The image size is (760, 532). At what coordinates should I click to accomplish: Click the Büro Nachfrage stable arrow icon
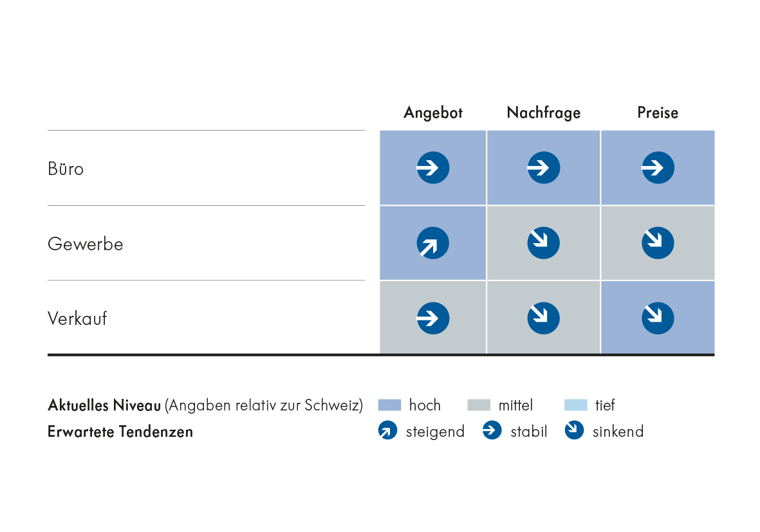pyautogui.click(x=544, y=169)
